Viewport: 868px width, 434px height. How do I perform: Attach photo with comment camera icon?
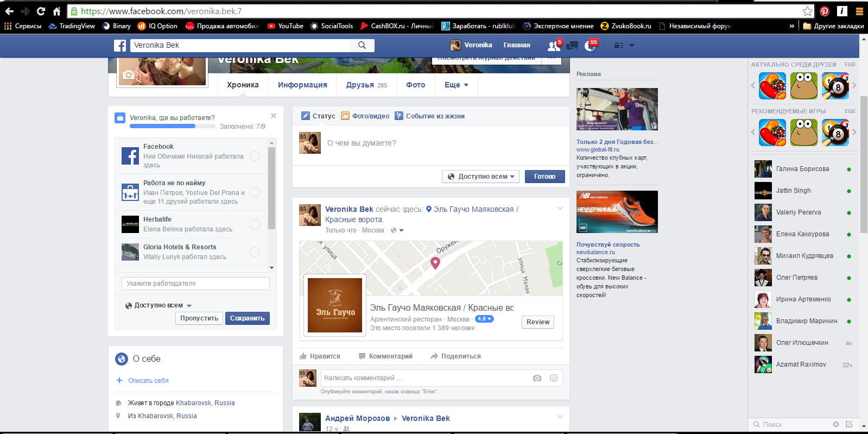click(537, 378)
